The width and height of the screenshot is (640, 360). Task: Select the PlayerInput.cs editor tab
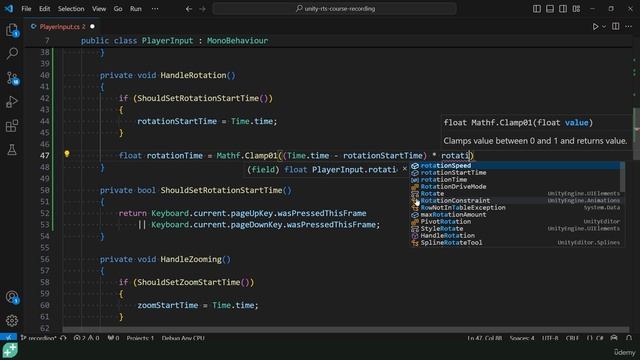coord(62,27)
